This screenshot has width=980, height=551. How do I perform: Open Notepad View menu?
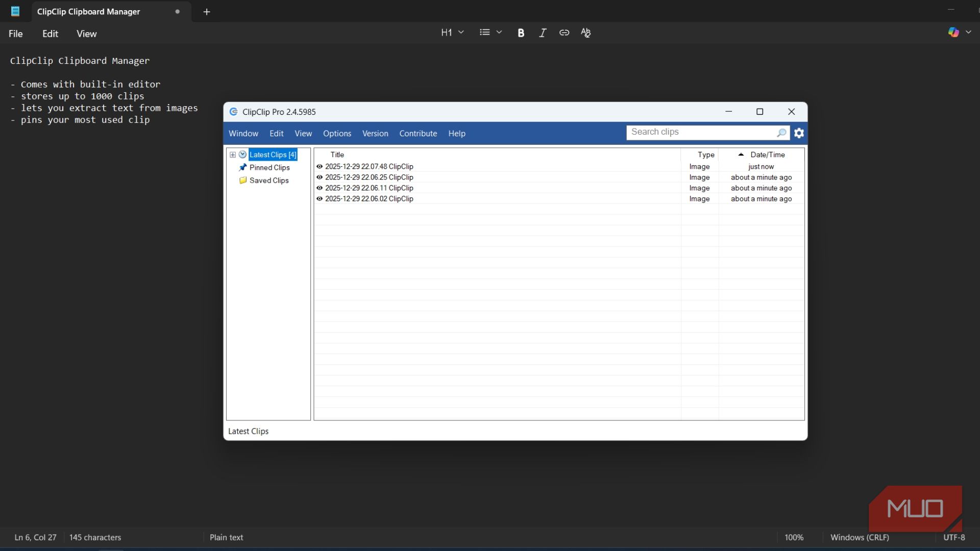86,34
